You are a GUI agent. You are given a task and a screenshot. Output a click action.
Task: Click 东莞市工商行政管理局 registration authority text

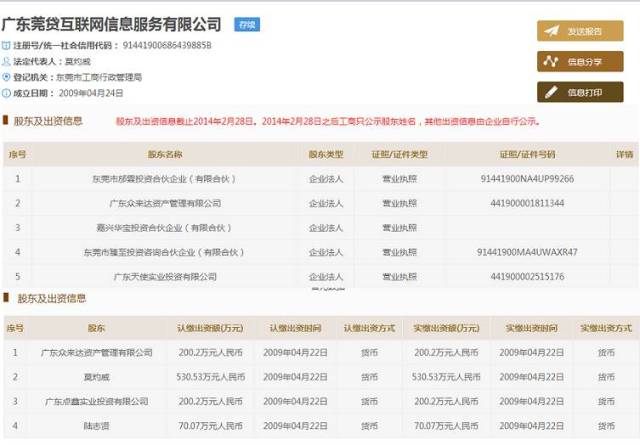click(99, 77)
